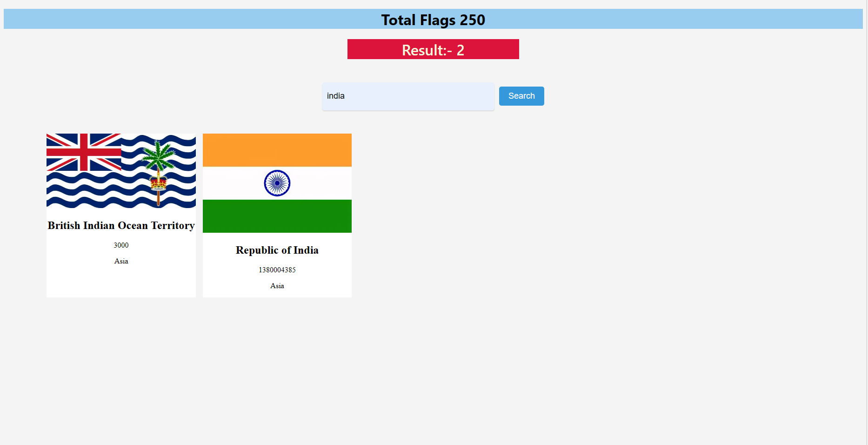
Task: Click the blue Search button
Action: [521, 96]
